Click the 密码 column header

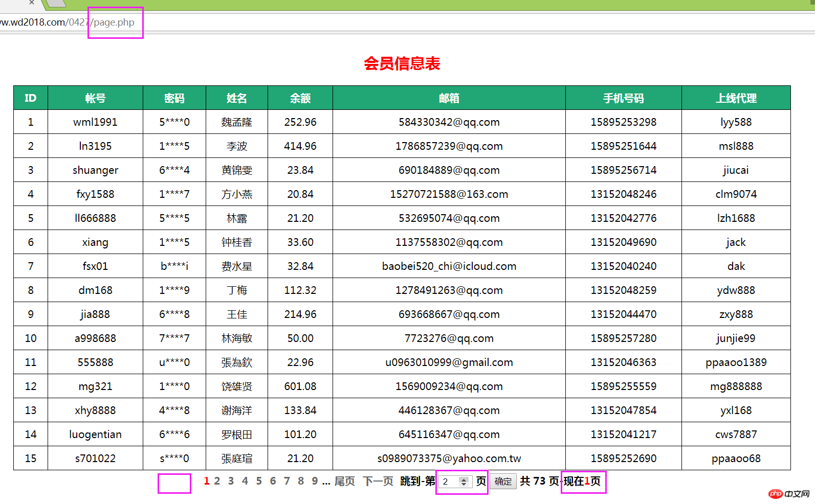[174, 98]
